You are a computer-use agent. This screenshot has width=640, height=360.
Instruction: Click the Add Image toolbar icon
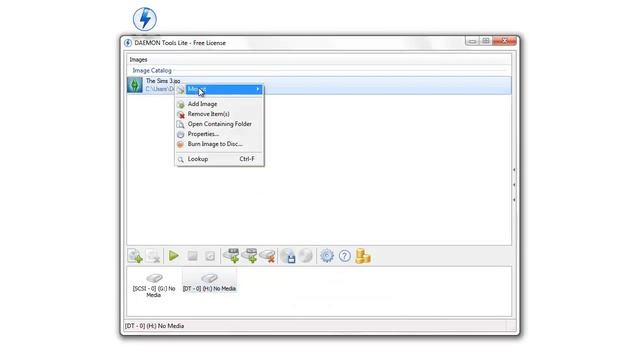[135, 256]
